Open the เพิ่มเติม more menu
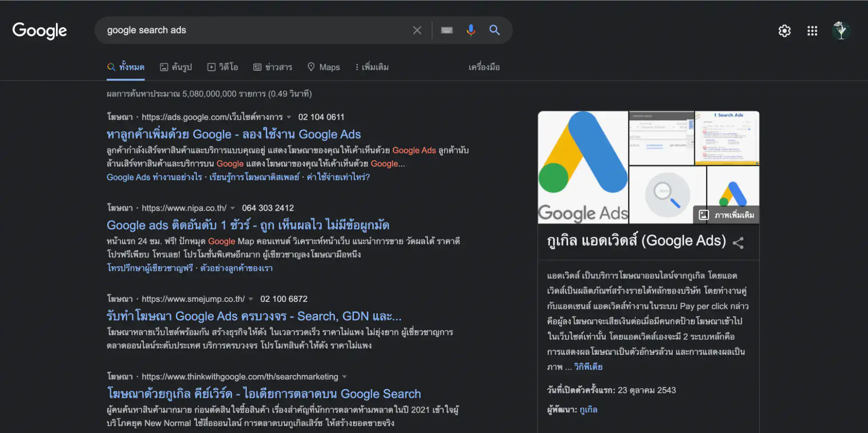This screenshot has width=868, height=433. pyautogui.click(x=372, y=67)
